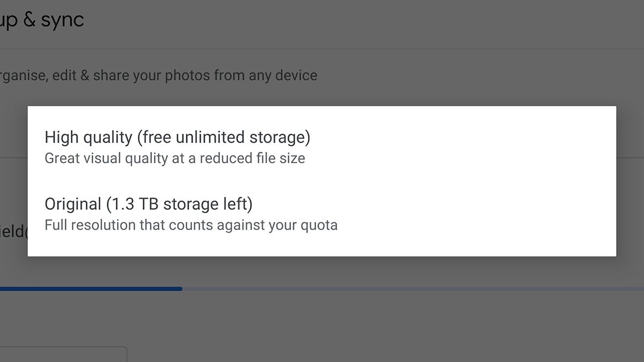Viewport: 644px width, 362px height.
Task: Click the words "High quality" in the dialog
Action: pos(88,138)
